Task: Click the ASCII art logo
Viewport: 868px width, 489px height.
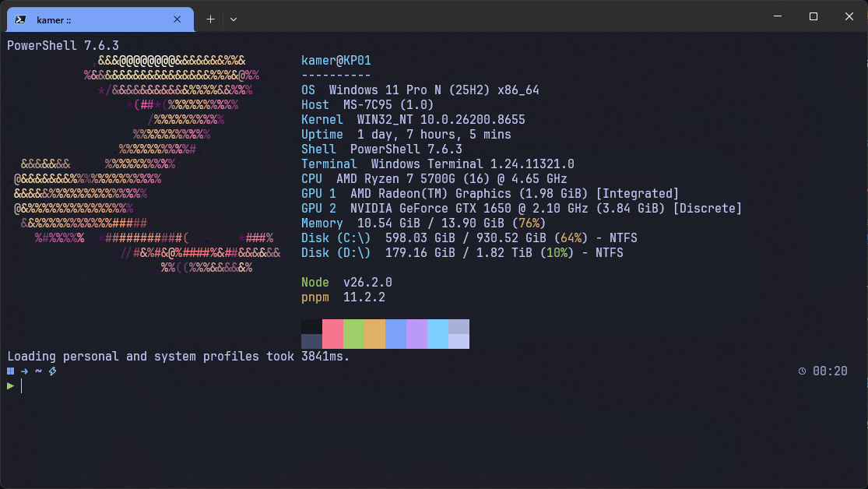Action: 147,164
